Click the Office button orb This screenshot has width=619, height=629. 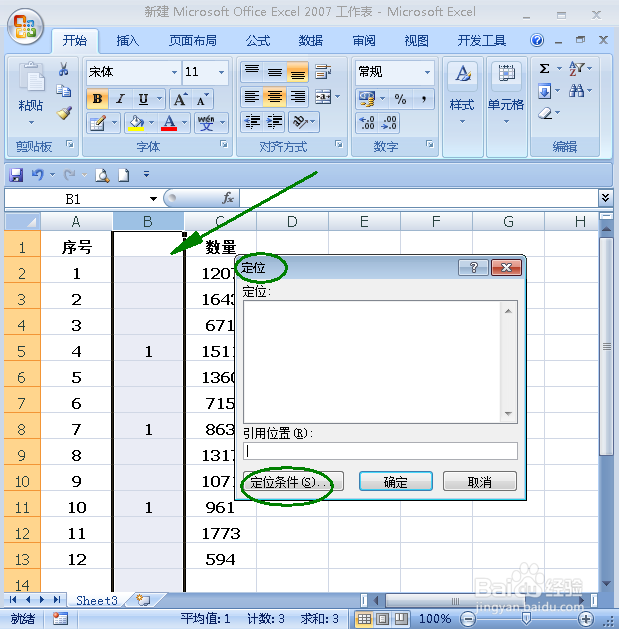pos(25,26)
